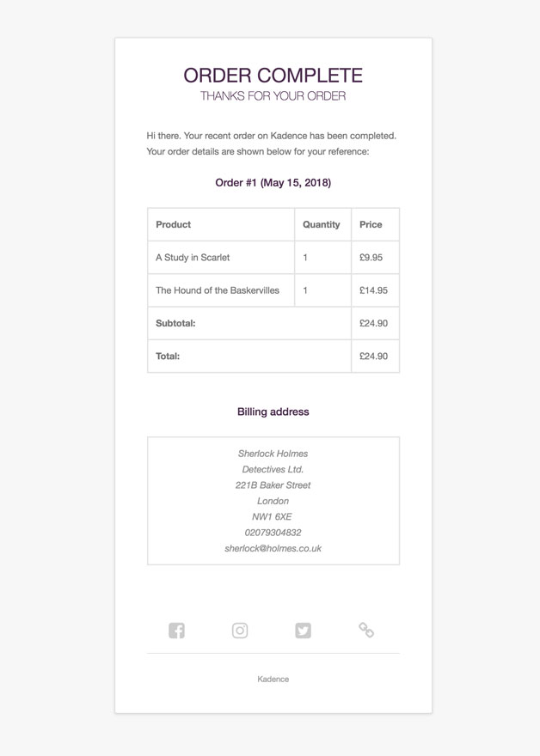
Task: Click the ORDER COMPLETE heading
Action: (273, 76)
